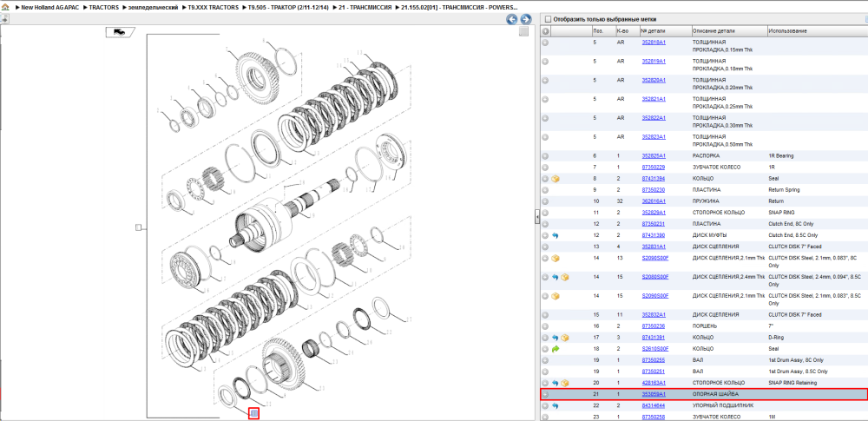
Task: Select the ОПОРНАЯ ШАЙБА row text
Action: click(714, 394)
